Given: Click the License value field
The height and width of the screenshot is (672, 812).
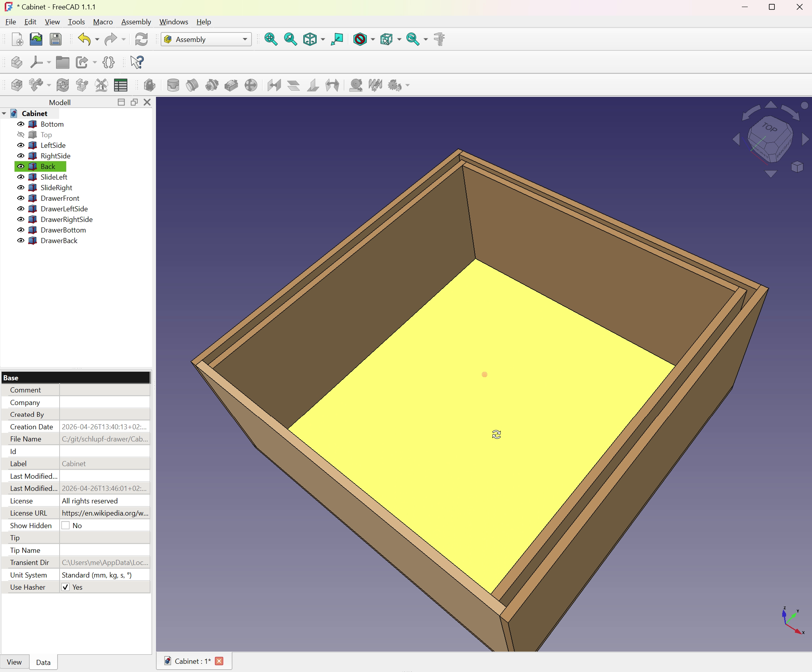Looking at the screenshot, I should (105, 501).
